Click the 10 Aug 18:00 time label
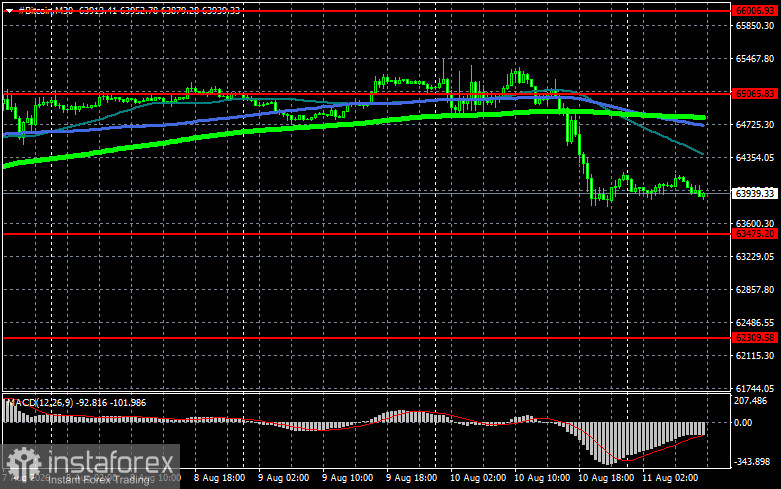This screenshot has height=489, width=781. click(606, 478)
